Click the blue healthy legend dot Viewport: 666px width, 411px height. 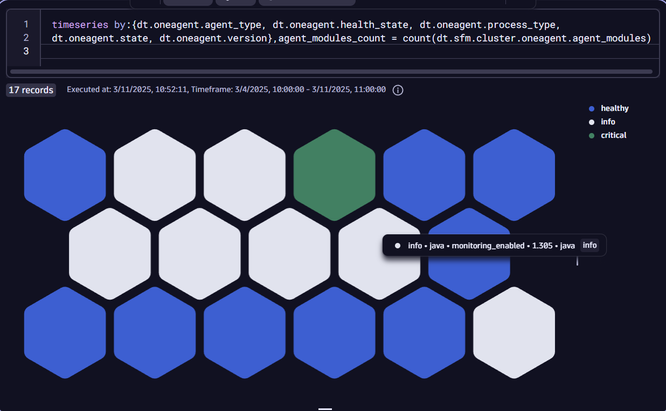coord(592,108)
